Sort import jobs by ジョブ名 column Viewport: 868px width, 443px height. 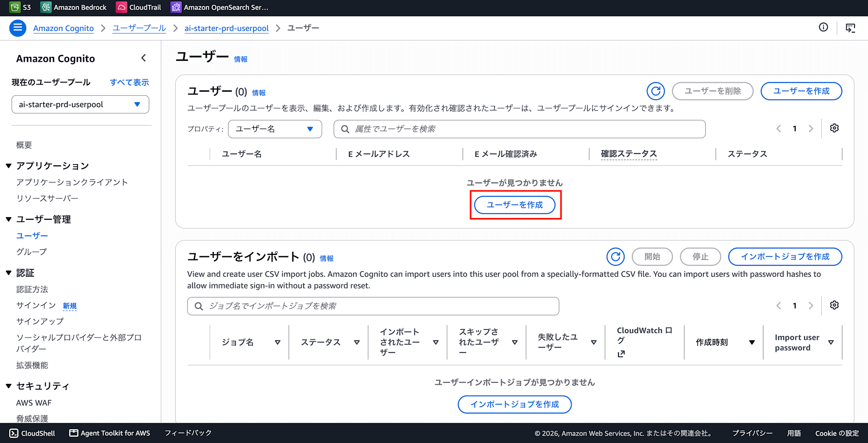pos(277,342)
